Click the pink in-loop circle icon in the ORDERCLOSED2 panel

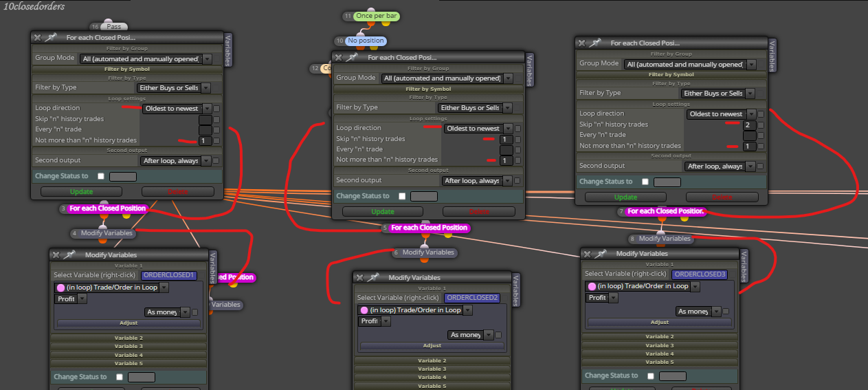point(364,310)
